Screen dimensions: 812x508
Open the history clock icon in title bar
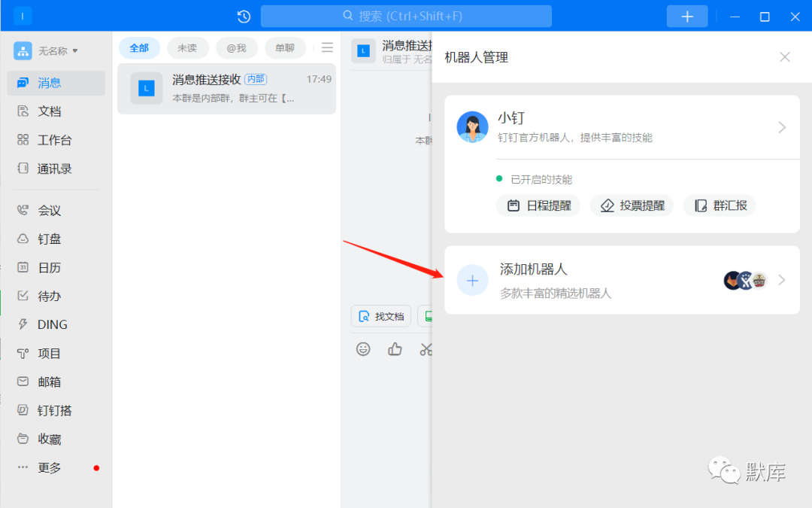[x=244, y=17]
